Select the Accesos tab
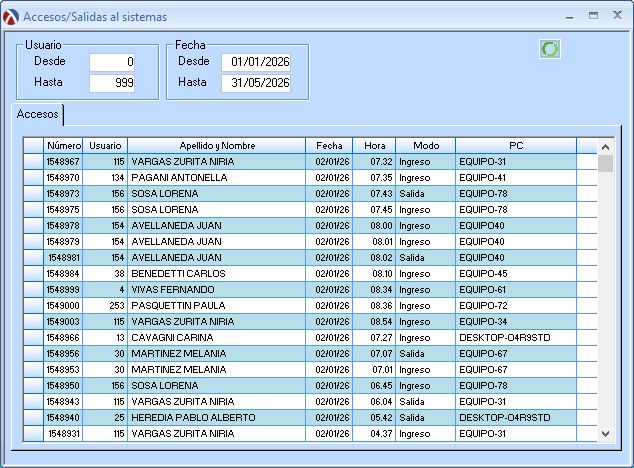The height and width of the screenshot is (468, 634). tap(38, 114)
